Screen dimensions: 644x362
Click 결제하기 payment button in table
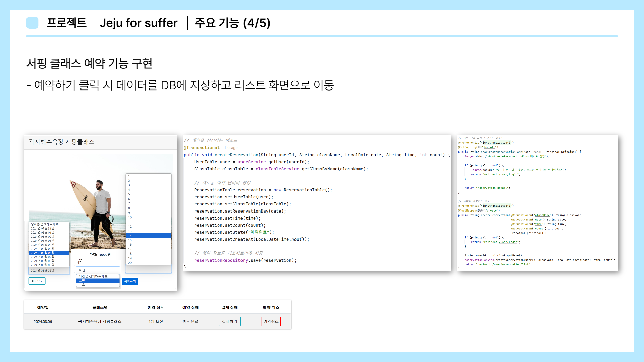coord(229,321)
